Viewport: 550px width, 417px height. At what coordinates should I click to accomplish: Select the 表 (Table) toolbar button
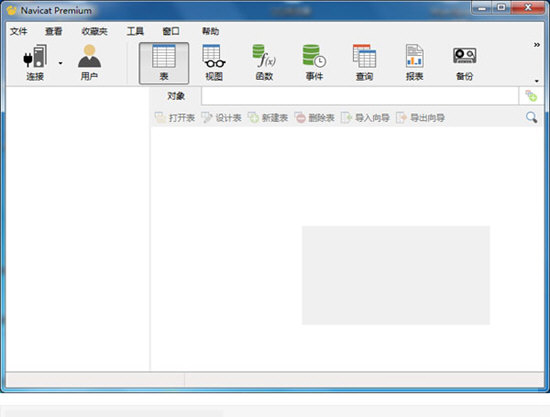164,63
